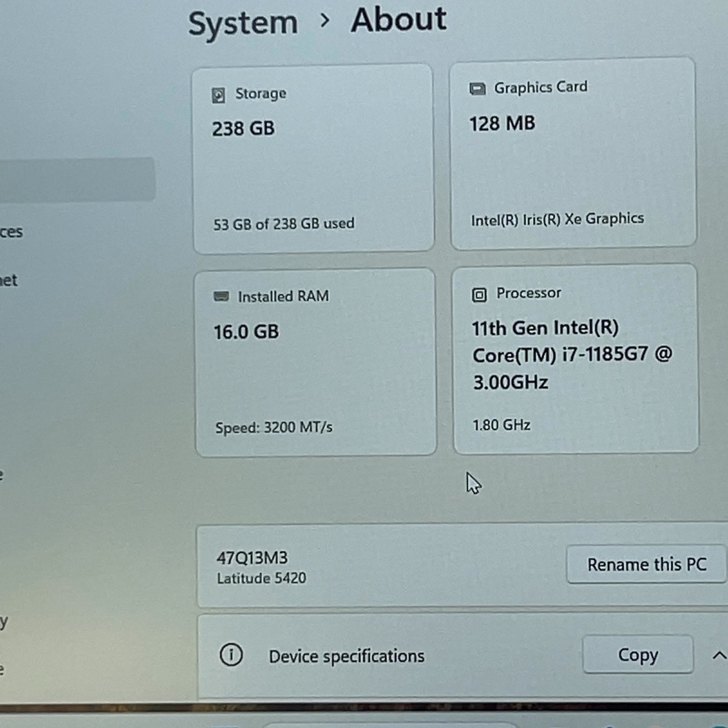Viewport: 728px width, 728px height.
Task: Select the "238 GB" storage value
Action: (x=243, y=129)
